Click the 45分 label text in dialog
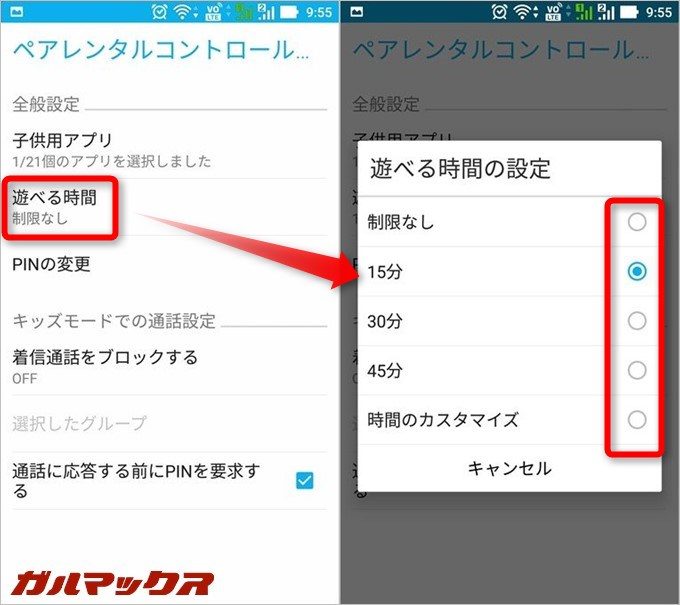The height and width of the screenshot is (605, 680). [385, 371]
